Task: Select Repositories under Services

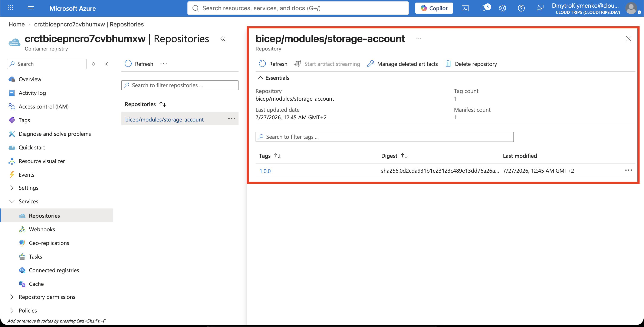Action: [56, 216]
